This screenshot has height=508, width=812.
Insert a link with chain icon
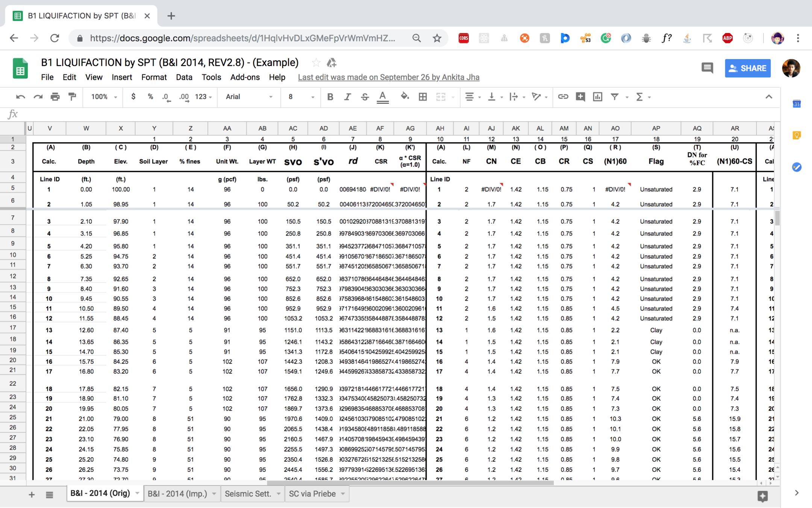coord(563,97)
